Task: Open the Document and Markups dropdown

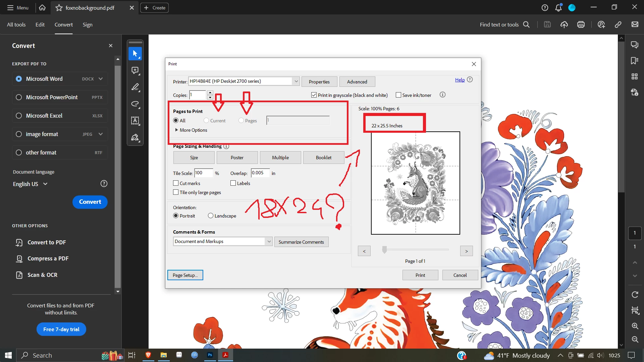Action: [x=269, y=241]
